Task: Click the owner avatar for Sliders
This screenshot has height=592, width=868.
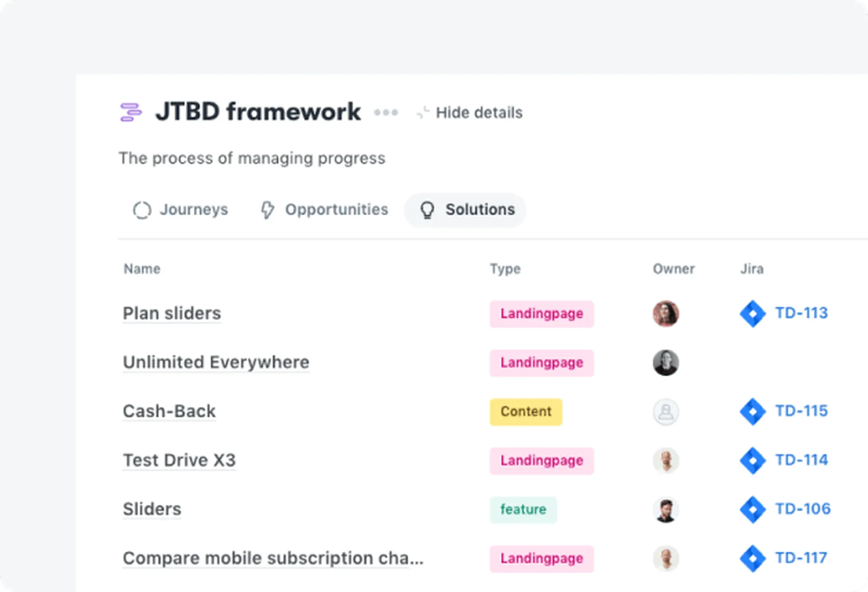Action: [665, 510]
